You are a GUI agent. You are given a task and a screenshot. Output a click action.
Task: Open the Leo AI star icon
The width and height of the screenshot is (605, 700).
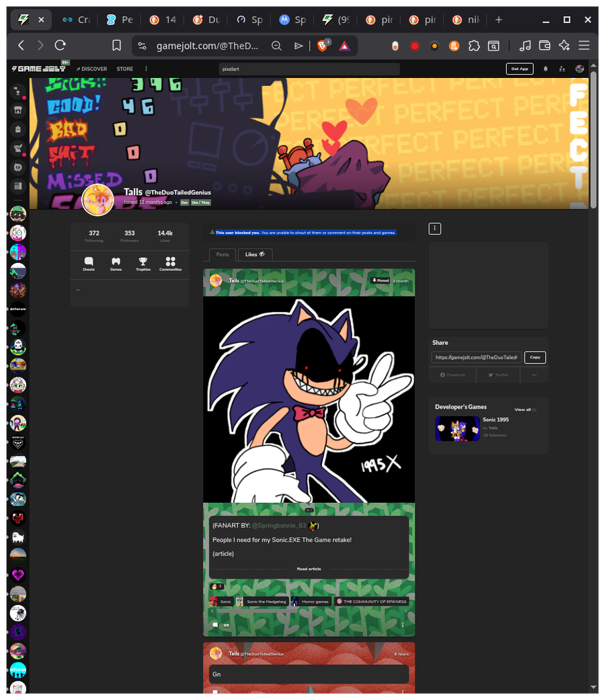[x=564, y=46]
